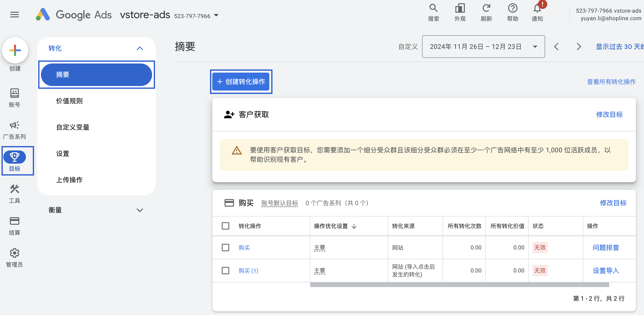Click 修改目标 in 购买 section

(x=613, y=203)
